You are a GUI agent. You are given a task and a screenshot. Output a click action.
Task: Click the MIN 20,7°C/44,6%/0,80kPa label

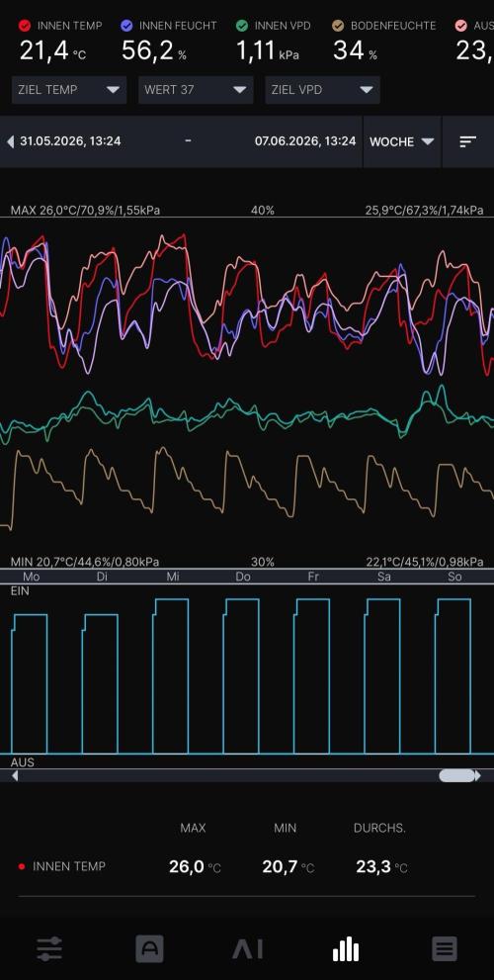85,562
